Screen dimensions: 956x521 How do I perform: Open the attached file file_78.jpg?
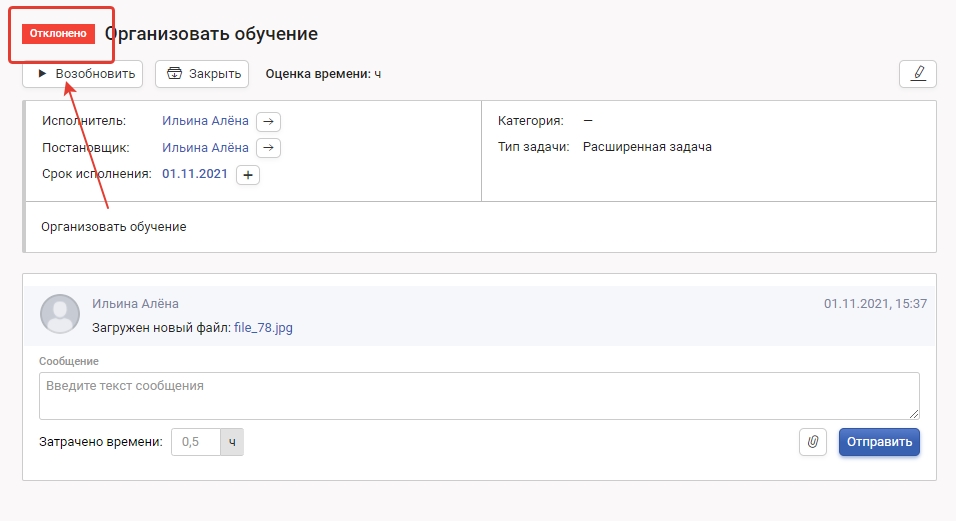click(x=263, y=327)
